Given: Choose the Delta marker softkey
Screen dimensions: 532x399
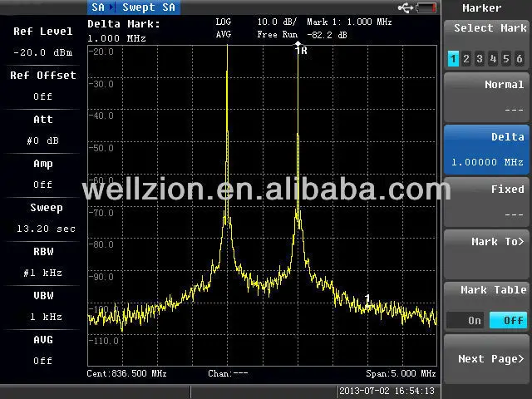Looking at the screenshot, I should tap(486, 150).
